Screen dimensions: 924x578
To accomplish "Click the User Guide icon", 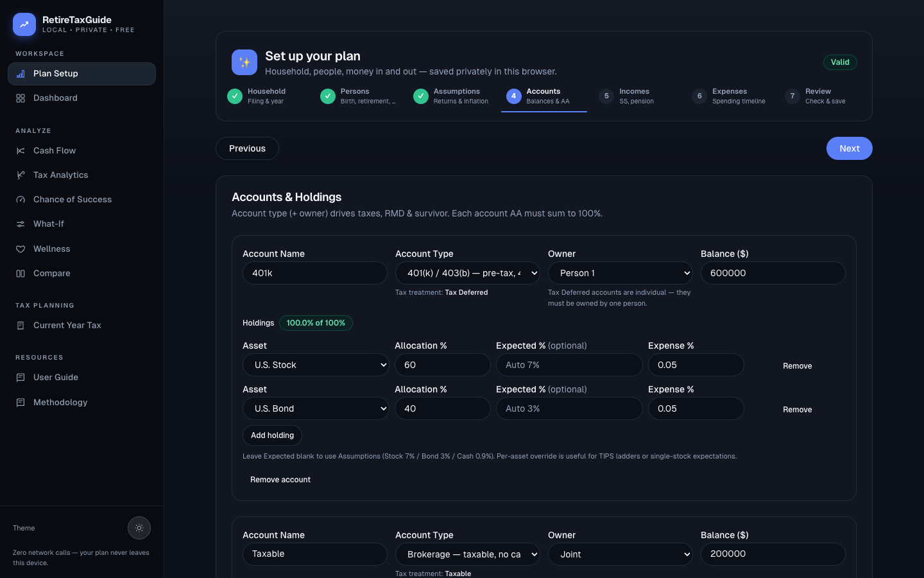I will (21, 378).
